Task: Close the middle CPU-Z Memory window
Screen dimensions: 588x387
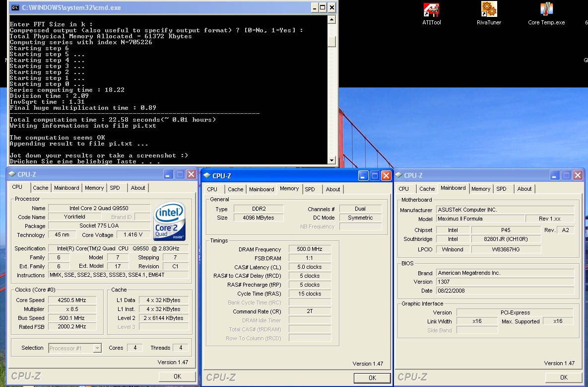Action: [386, 176]
